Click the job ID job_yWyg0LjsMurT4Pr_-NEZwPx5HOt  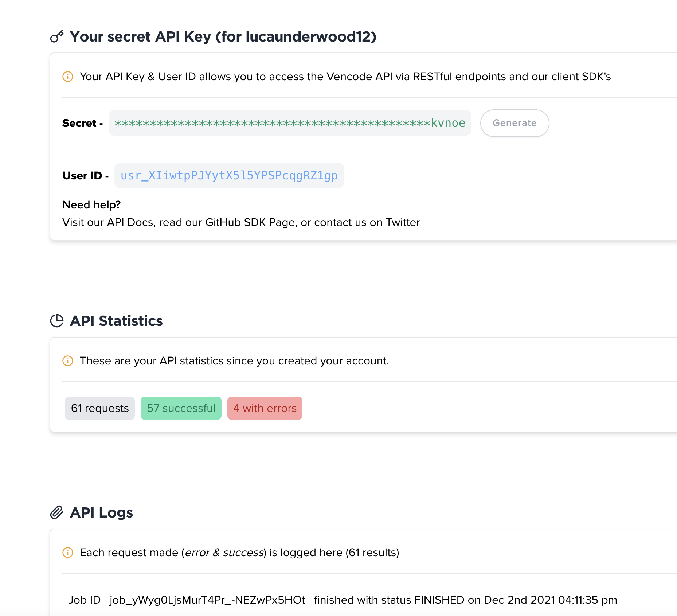point(207,600)
